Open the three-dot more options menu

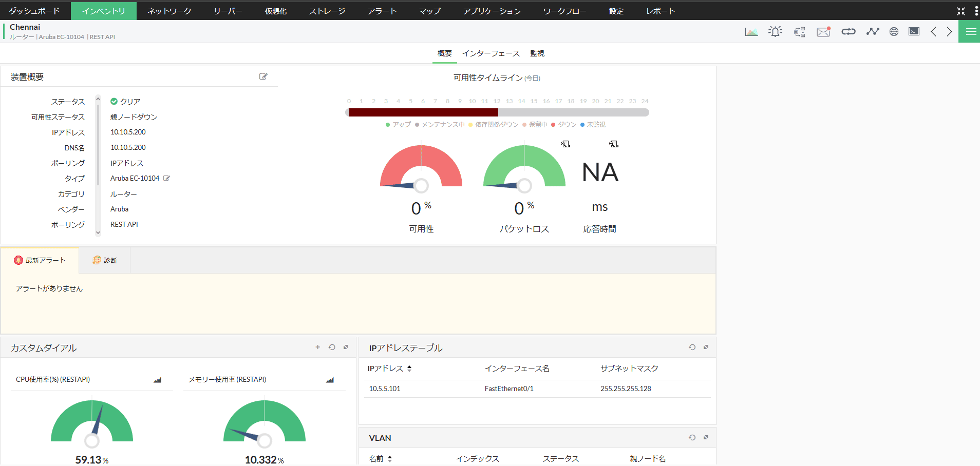[x=976, y=11]
